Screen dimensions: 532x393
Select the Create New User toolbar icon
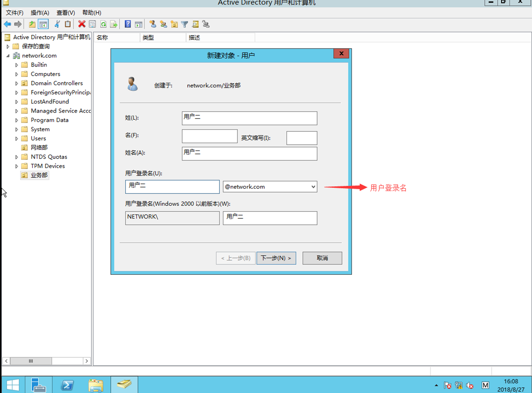pyautogui.click(x=153, y=24)
